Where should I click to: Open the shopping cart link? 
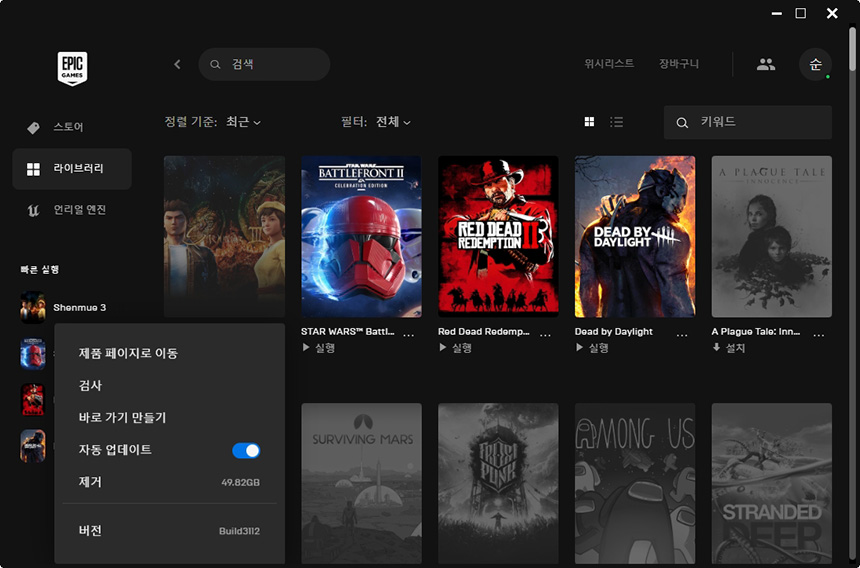(679, 64)
